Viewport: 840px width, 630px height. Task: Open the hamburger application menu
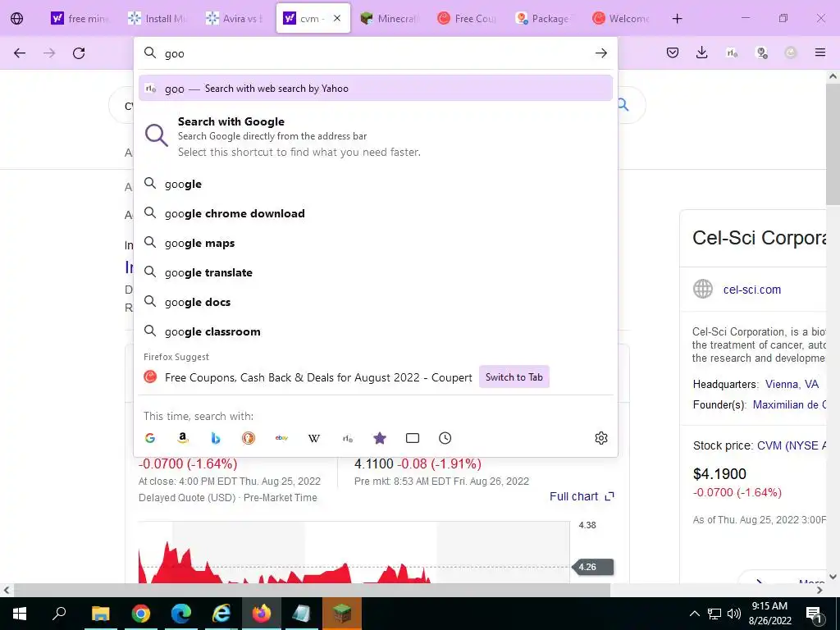pos(819,52)
